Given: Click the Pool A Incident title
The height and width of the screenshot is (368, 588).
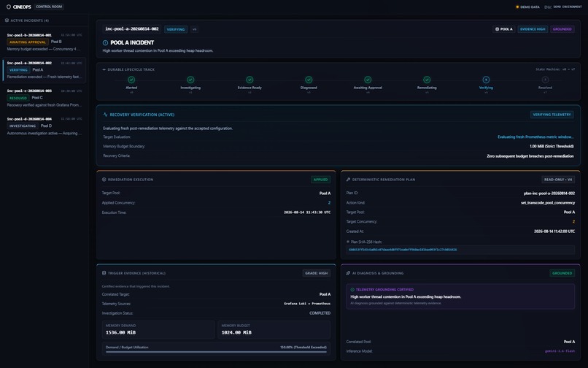Looking at the screenshot, I should point(132,43).
